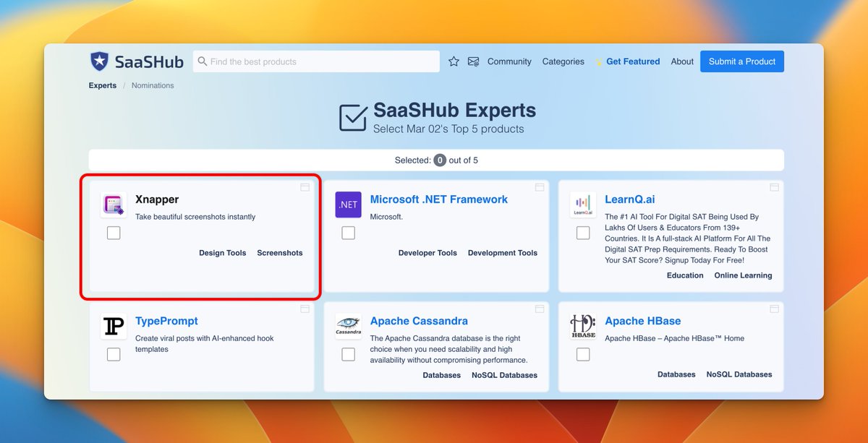Click the SaaSHub shield logo
Screen dimensions: 868x443
pos(99,61)
